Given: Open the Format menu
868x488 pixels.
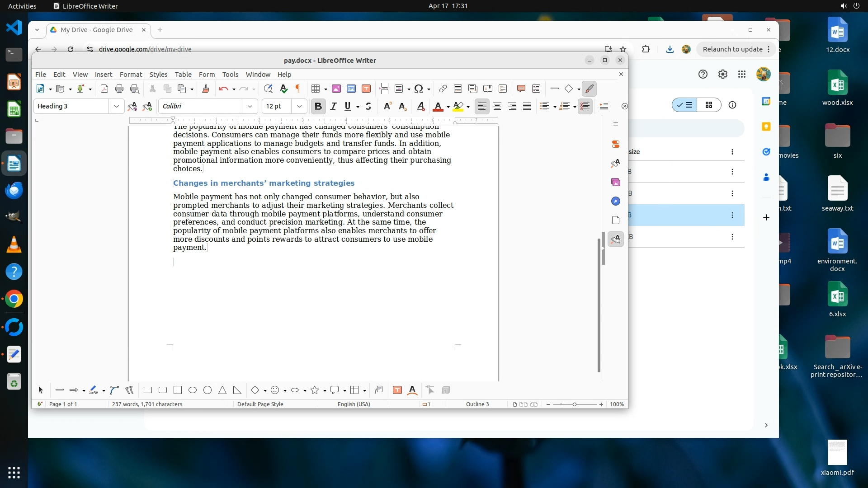Looking at the screenshot, I should 131,75.
